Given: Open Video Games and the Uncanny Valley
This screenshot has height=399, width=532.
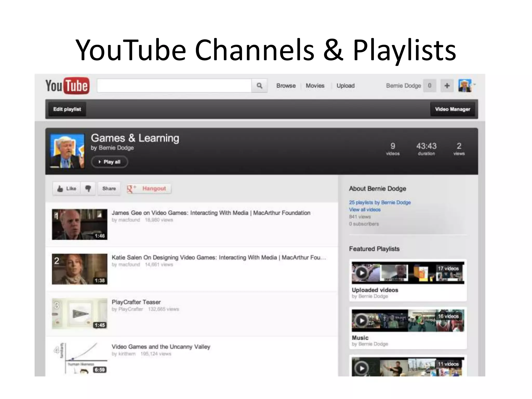Looking at the screenshot, I should click(161, 347).
